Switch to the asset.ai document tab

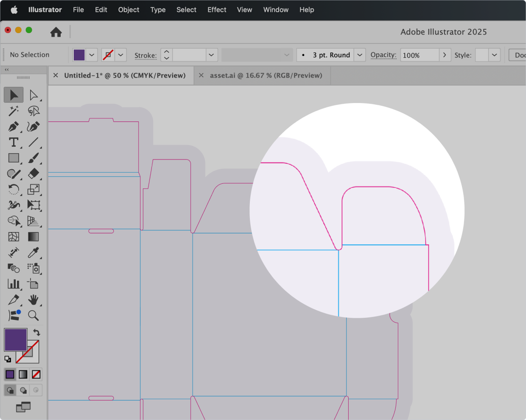pos(266,76)
